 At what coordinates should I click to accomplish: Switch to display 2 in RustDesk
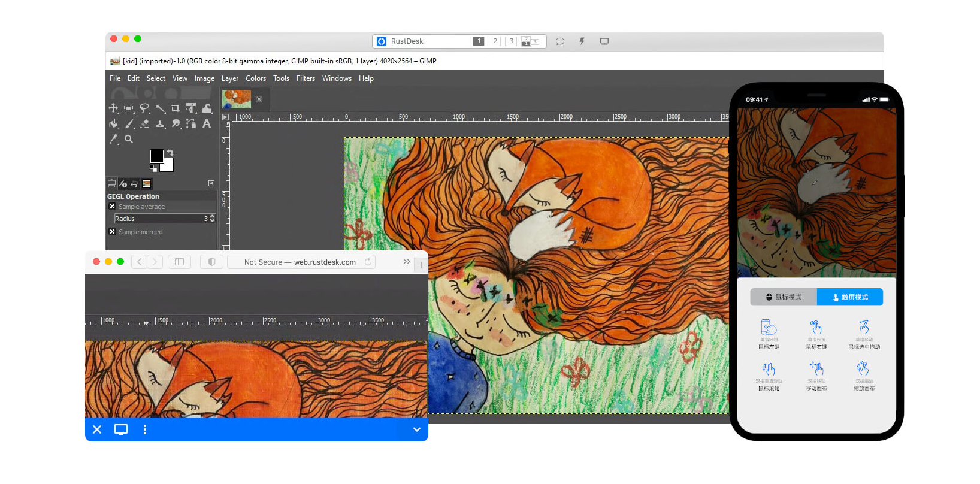coord(495,41)
